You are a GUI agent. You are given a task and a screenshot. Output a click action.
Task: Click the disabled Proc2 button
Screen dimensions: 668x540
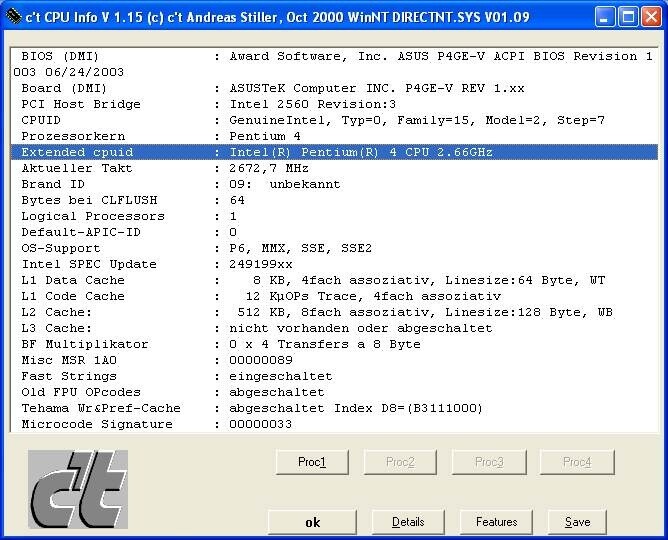click(400, 462)
